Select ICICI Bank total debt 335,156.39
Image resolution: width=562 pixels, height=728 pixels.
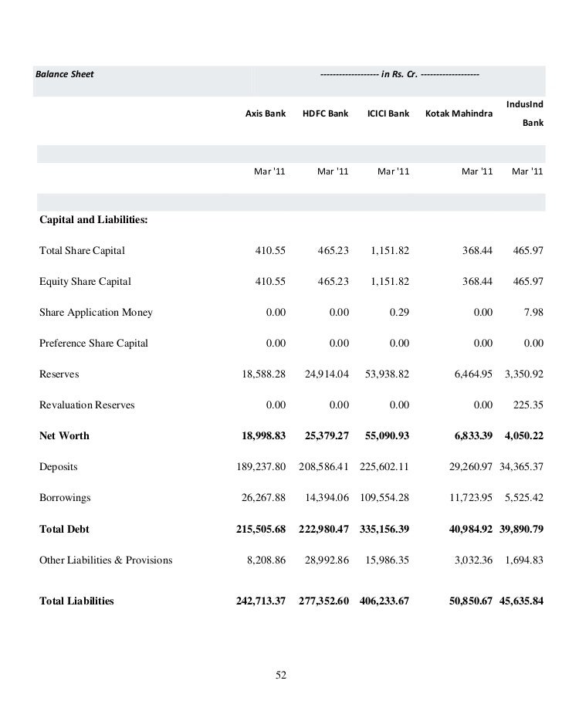pyautogui.click(x=384, y=530)
